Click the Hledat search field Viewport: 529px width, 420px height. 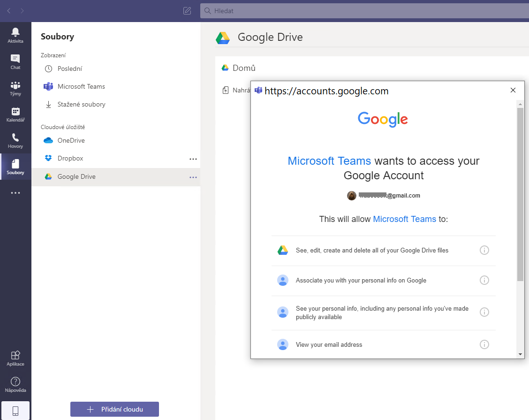pos(365,11)
